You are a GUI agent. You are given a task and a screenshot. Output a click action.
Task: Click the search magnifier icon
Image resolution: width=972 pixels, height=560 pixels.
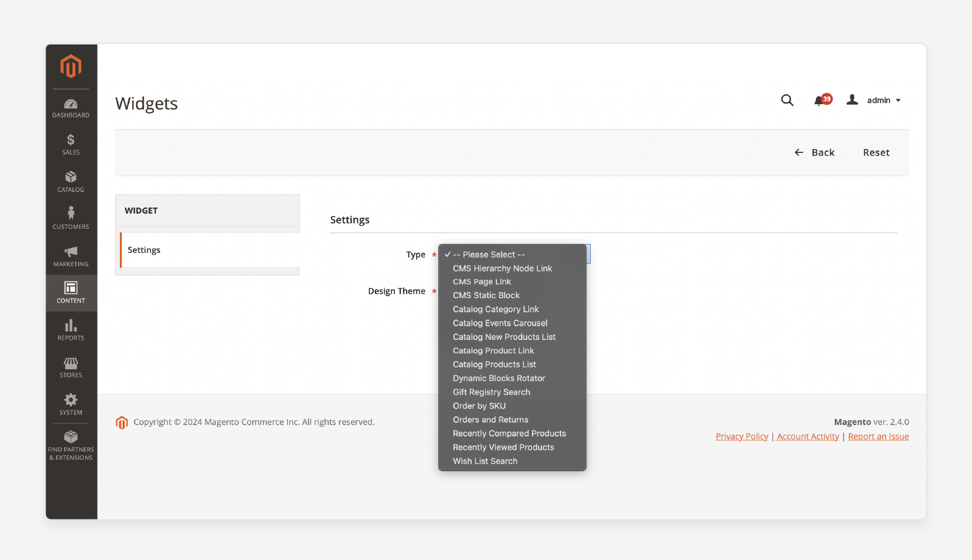(787, 100)
